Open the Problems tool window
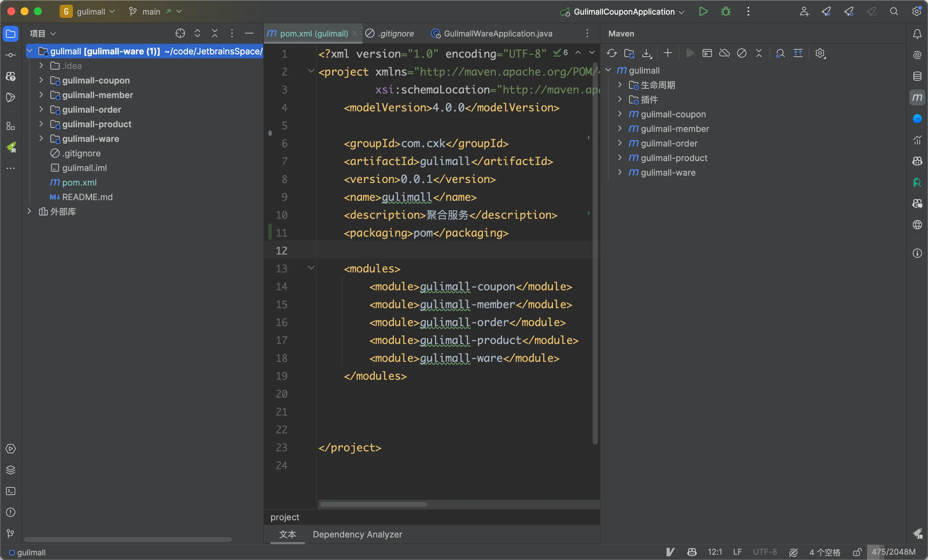Viewport: 928px width, 560px height. point(11,512)
